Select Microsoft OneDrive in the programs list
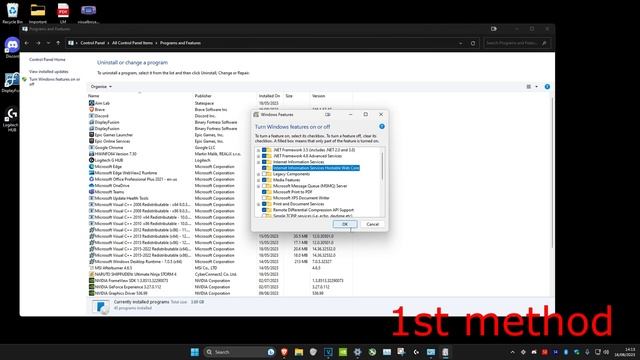640x360 pixels. [112, 185]
